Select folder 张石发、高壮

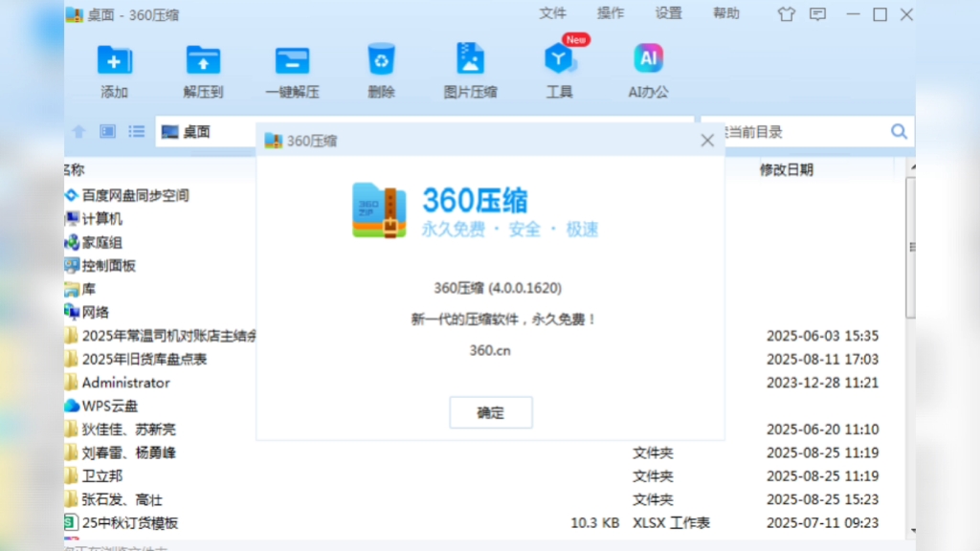pos(122,499)
